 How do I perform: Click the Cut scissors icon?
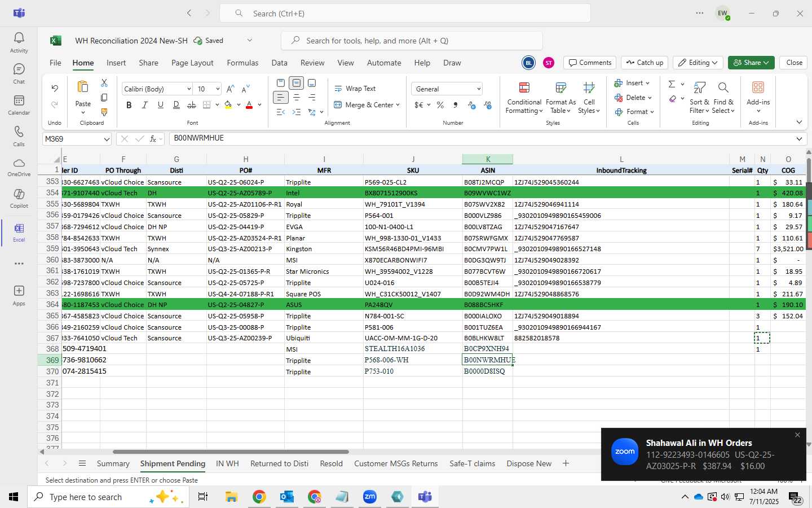pos(104,83)
